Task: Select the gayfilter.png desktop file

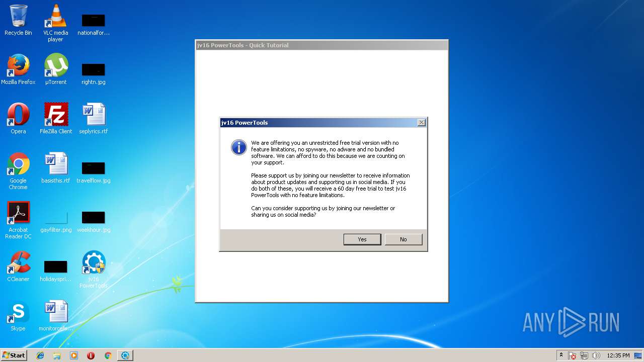Action: point(56,221)
